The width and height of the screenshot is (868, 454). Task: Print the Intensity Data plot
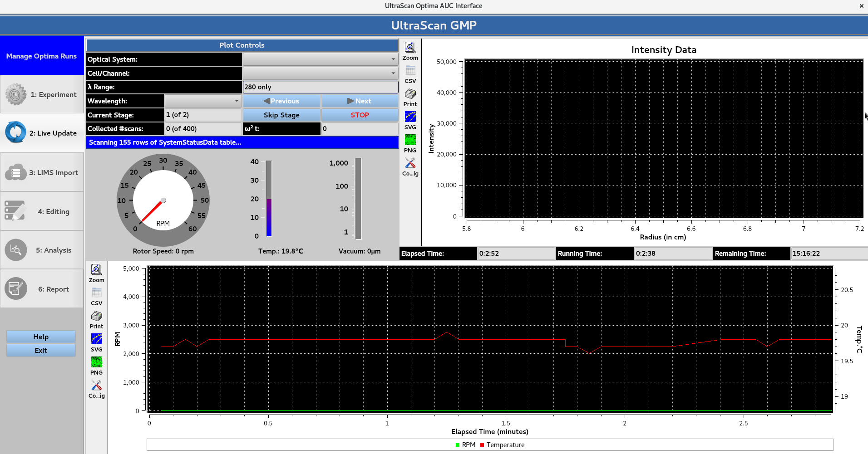click(410, 95)
